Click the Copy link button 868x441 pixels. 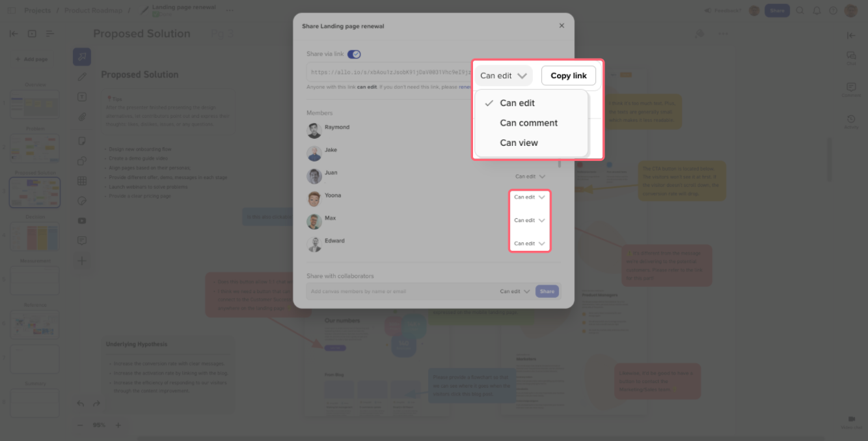click(x=569, y=76)
